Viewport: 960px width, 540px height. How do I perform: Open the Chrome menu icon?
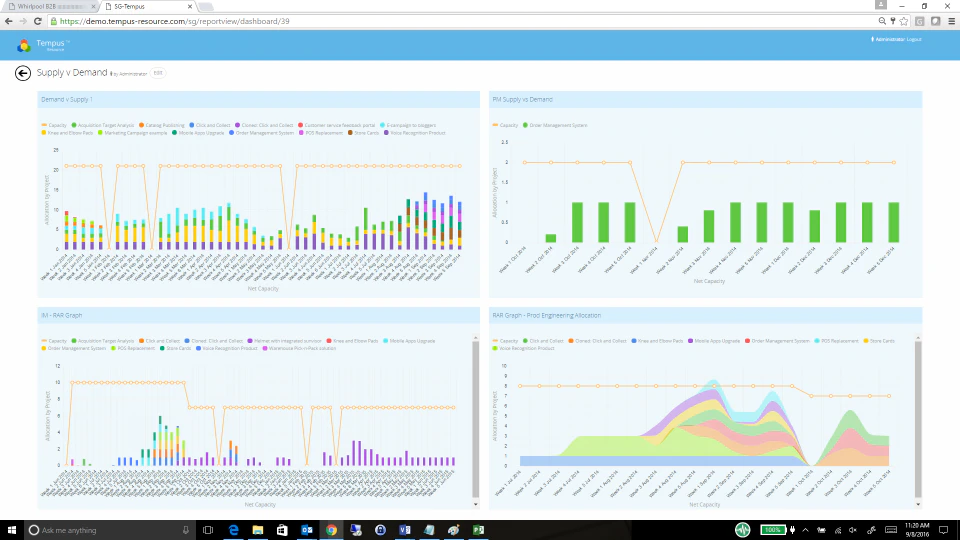[x=951, y=21]
